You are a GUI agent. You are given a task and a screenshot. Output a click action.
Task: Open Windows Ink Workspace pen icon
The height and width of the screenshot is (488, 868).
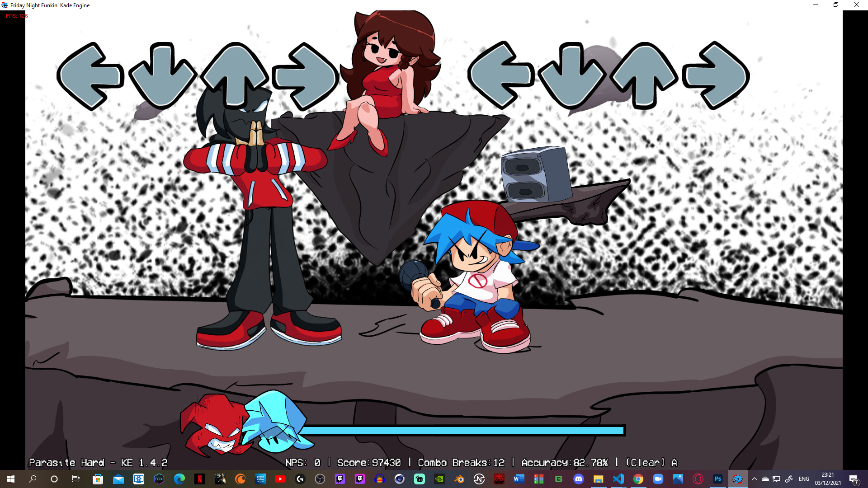click(x=789, y=479)
